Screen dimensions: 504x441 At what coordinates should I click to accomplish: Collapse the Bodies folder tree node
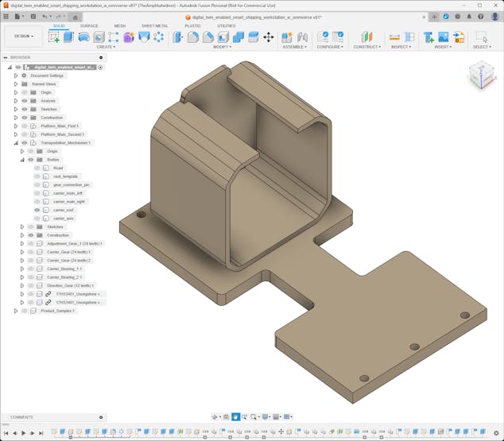22,160
